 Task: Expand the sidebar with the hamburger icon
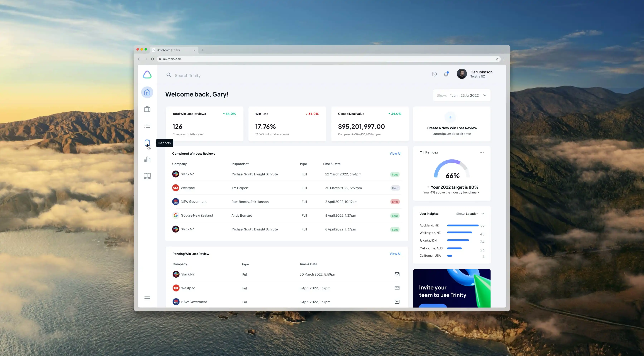[147, 298]
